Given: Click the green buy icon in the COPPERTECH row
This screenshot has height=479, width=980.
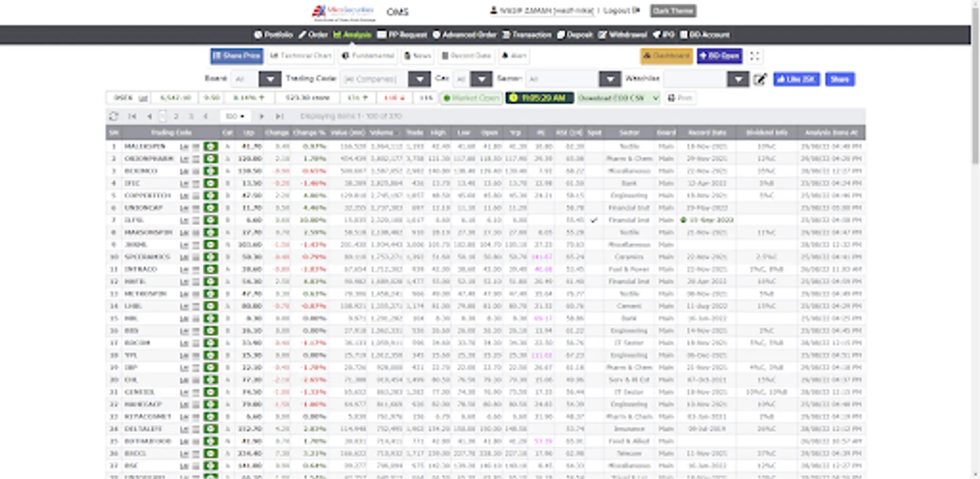Looking at the screenshot, I should click(211, 195).
